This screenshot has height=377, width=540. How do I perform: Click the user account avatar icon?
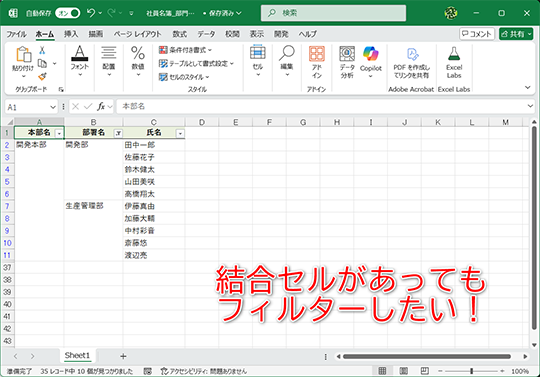pyautogui.click(x=451, y=13)
